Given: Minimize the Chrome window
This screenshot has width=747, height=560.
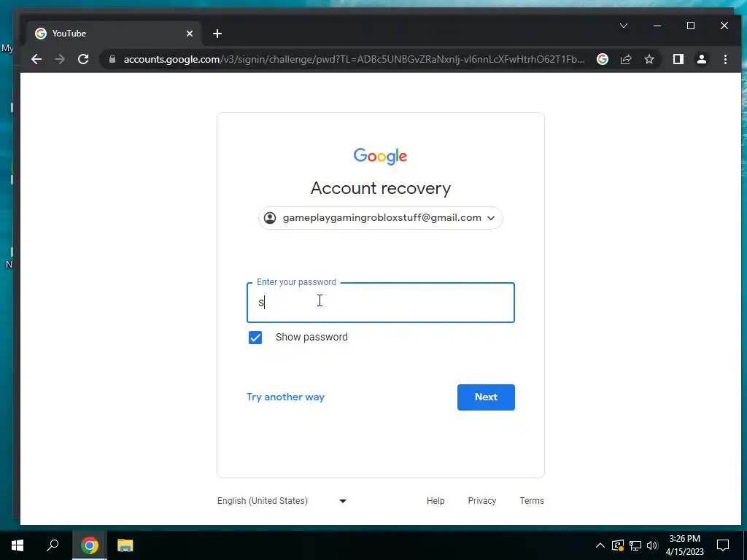Looking at the screenshot, I should (x=657, y=26).
